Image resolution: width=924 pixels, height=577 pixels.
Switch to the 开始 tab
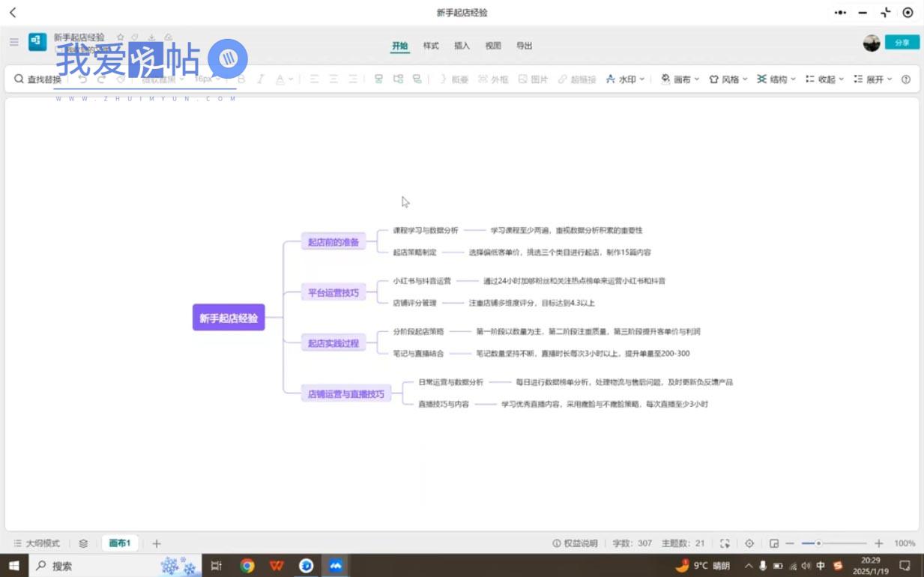[400, 46]
